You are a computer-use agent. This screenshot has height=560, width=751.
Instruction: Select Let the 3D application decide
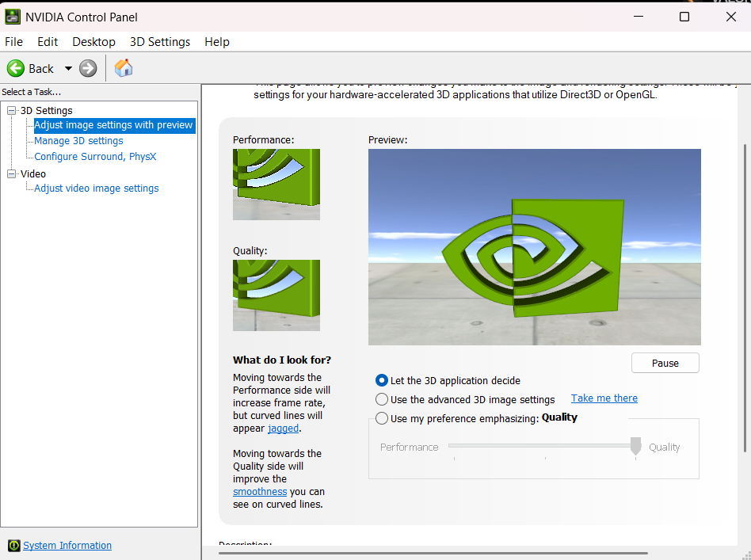(382, 380)
